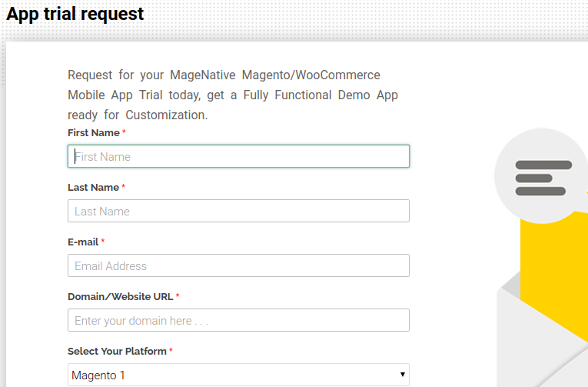
Task: Click the red asterisk beside First Name
Action: tap(124, 132)
